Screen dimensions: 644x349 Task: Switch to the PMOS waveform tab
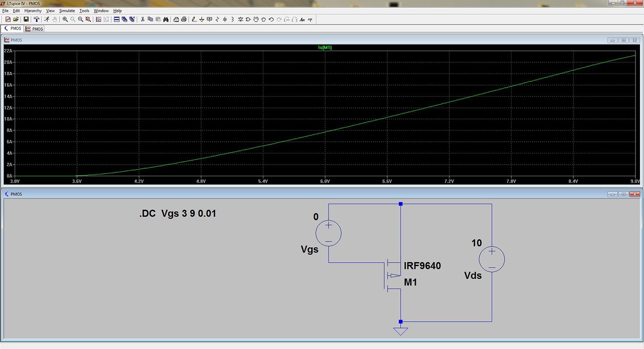(x=34, y=29)
